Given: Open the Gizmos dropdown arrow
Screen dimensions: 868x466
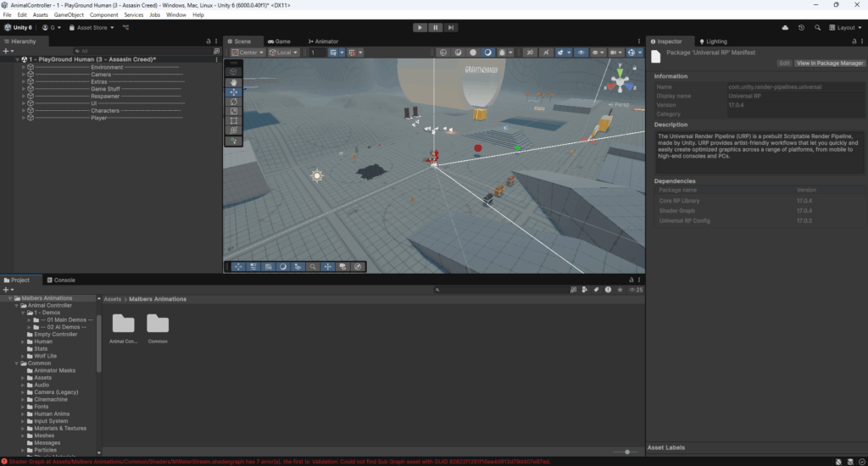Looking at the screenshot, I should click(640, 53).
